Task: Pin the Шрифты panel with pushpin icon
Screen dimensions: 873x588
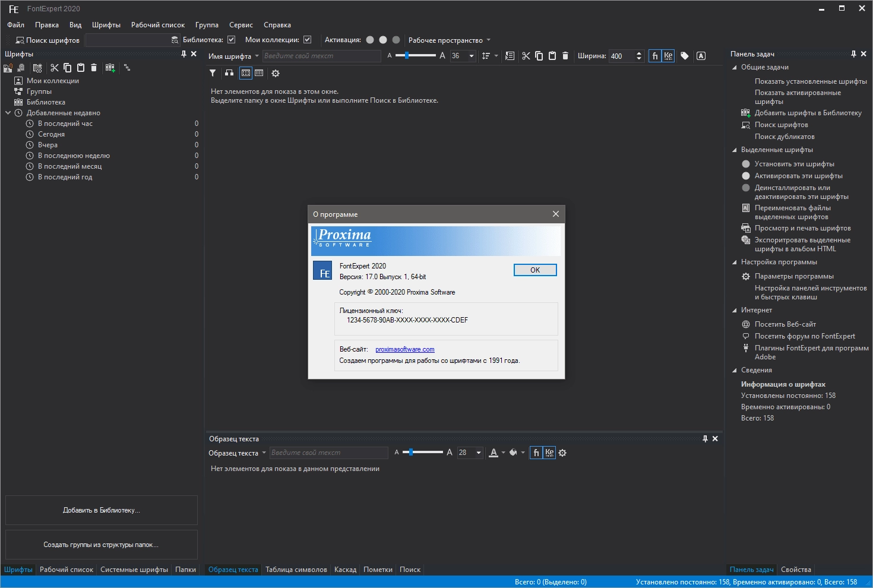Action: (184, 54)
